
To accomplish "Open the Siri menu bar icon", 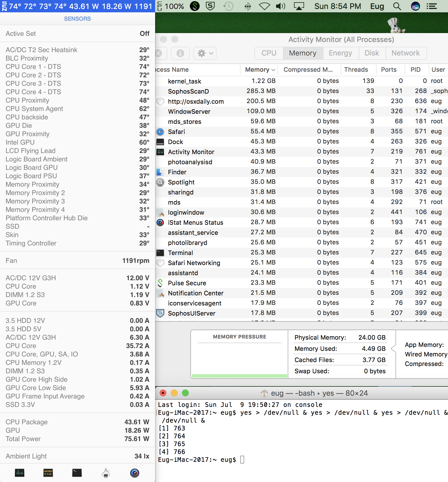I will click(415, 6).
